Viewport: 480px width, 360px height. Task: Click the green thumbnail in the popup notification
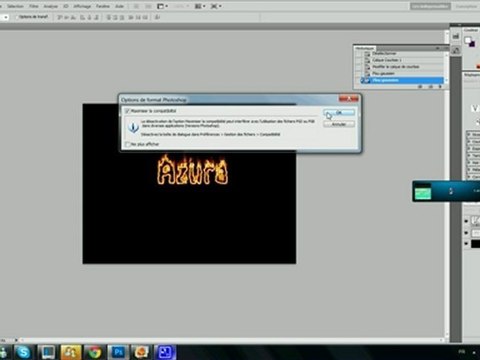pyautogui.click(x=422, y=192)
